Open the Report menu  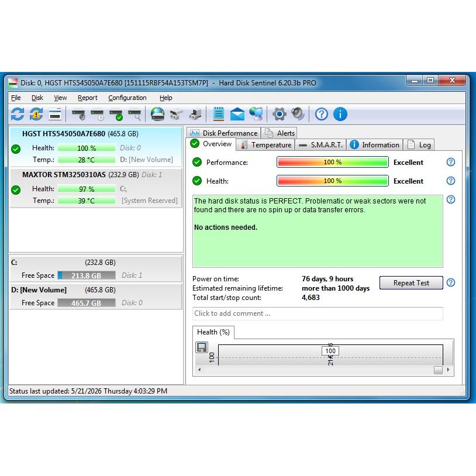point(88,98)
